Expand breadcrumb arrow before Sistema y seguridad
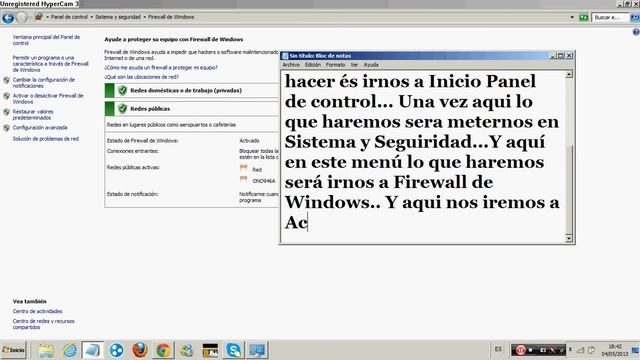Screen dimensions: 640x360 [x=91, y=17]
